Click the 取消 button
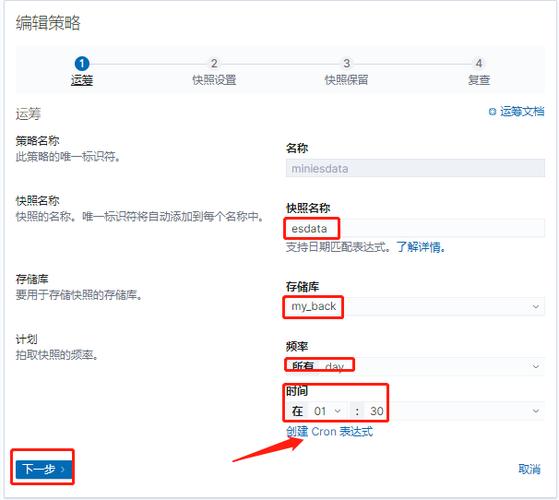Viewport: 559px width, 500px height. click(529, 469)
